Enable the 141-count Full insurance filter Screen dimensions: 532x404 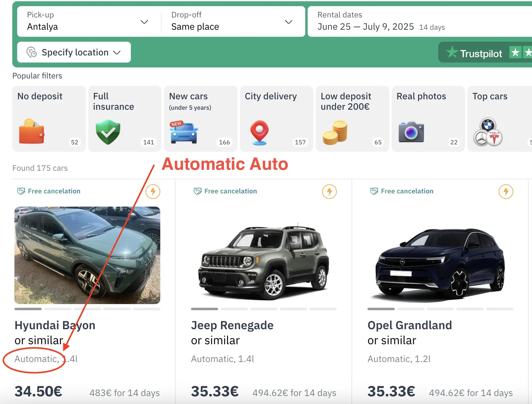[124, 119]
